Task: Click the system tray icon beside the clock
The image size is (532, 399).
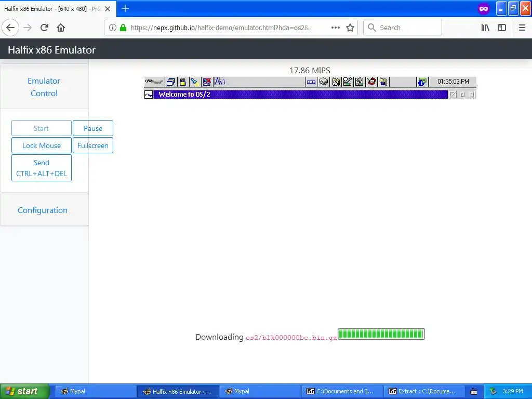Action: pyautogui.click(x=493, y=392)
